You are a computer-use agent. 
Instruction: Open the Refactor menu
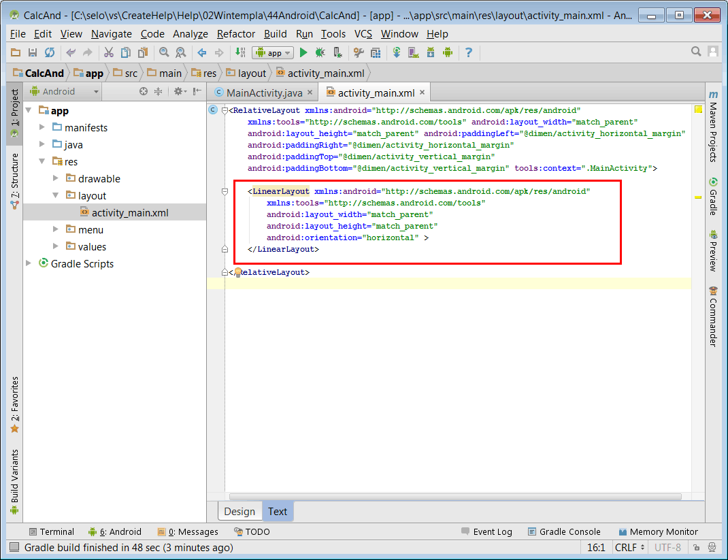point(236,34)
